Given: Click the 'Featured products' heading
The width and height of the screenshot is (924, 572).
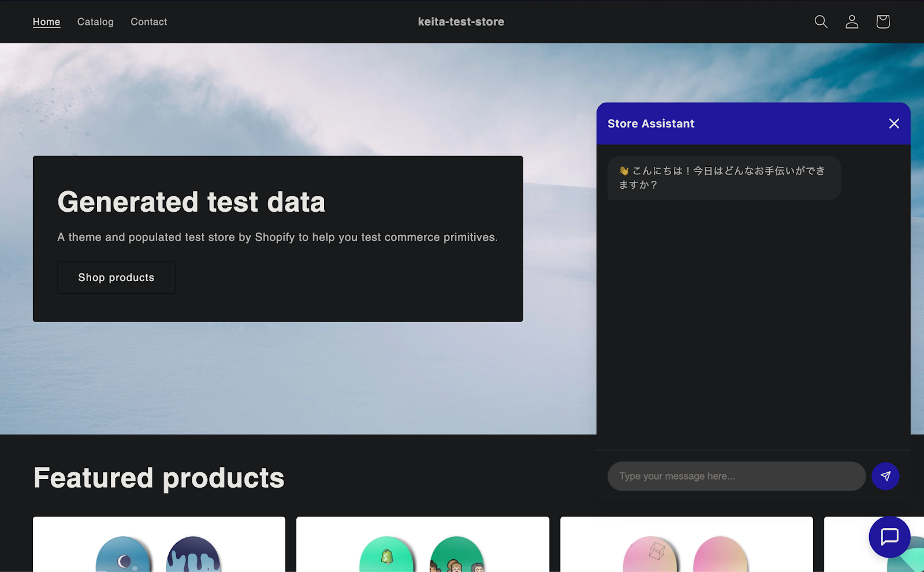Looking at the screenshot, I should tap(159, 478).
